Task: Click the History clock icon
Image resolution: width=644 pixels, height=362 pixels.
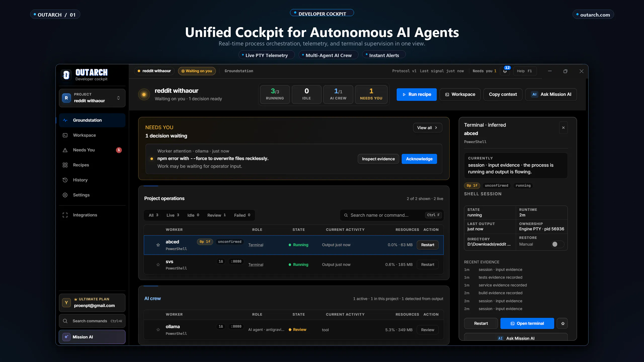Action: pyautogui.click(x=65, y=180)
